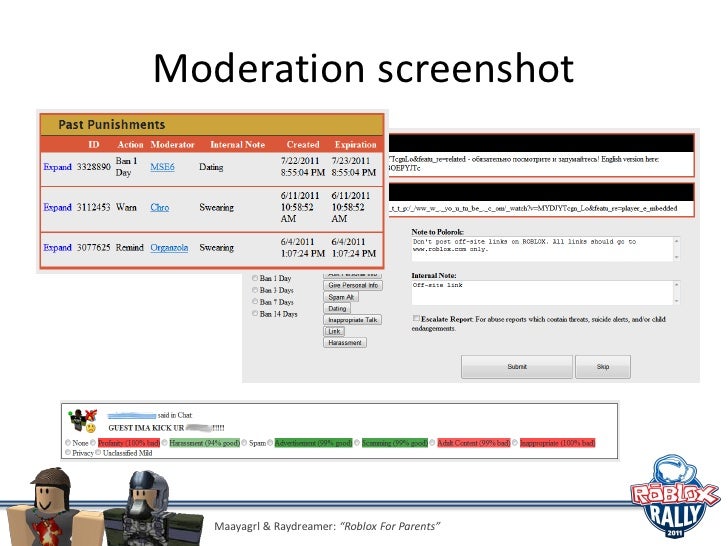Screen dimensions: 728x546
Task: Click the obfuscated YouTube URL in second message
Action: [533, 208]
